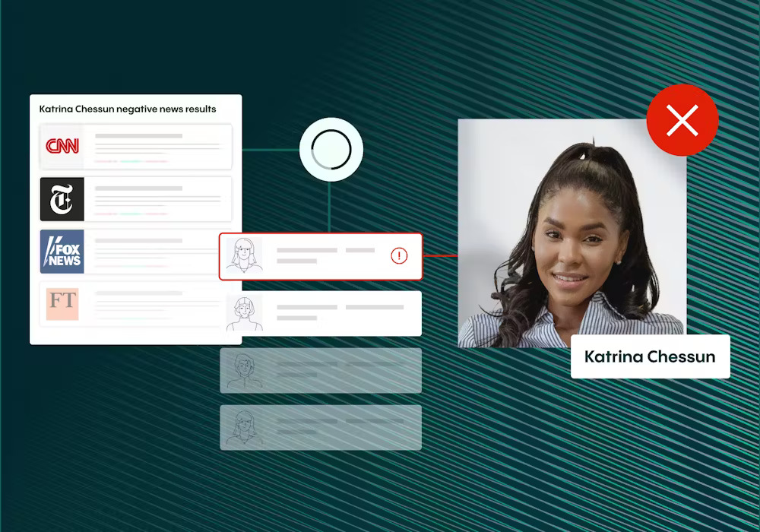Click the New York Times logo
Image resolution: width=760 pixels, height=532 pixels.
coord(62,199)
